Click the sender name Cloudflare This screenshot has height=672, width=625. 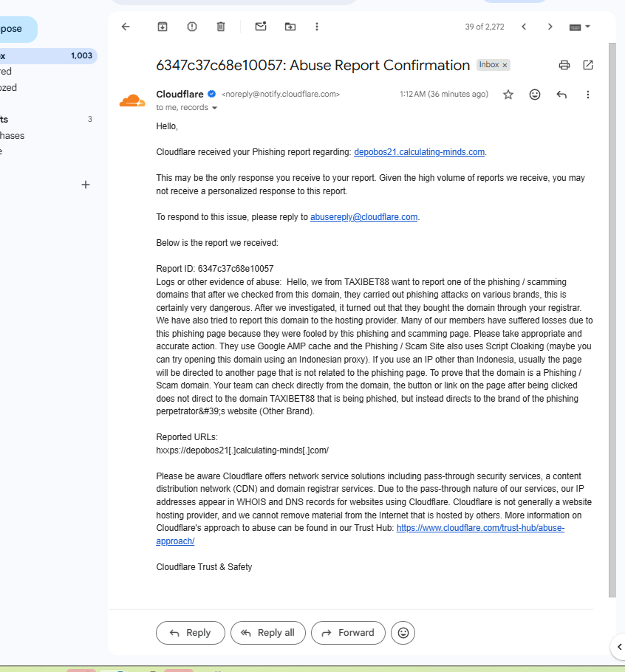tap(180, 95)
